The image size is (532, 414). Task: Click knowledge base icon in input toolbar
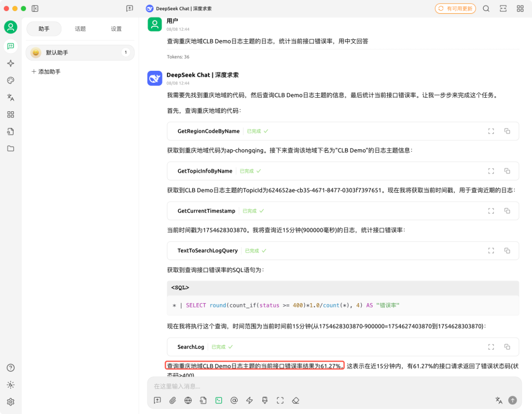click(x=203, y=400)
